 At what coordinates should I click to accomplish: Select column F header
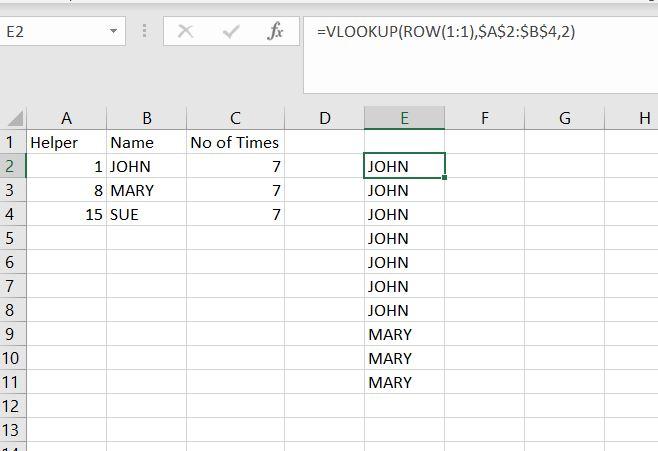coord(484,118)
